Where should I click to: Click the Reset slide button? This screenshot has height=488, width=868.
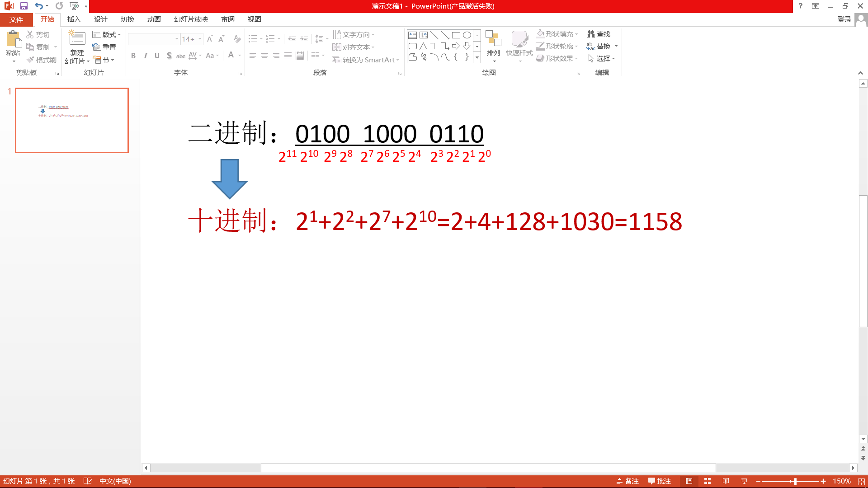(104, 47)
